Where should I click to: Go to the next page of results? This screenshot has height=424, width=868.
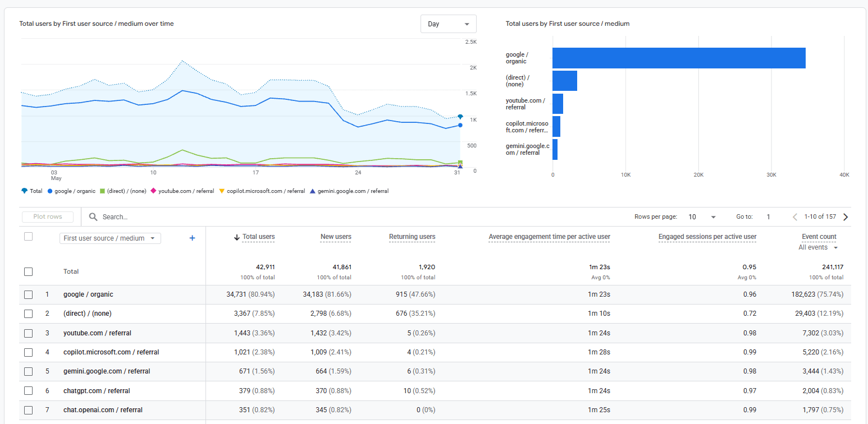[x=846, y=217]
